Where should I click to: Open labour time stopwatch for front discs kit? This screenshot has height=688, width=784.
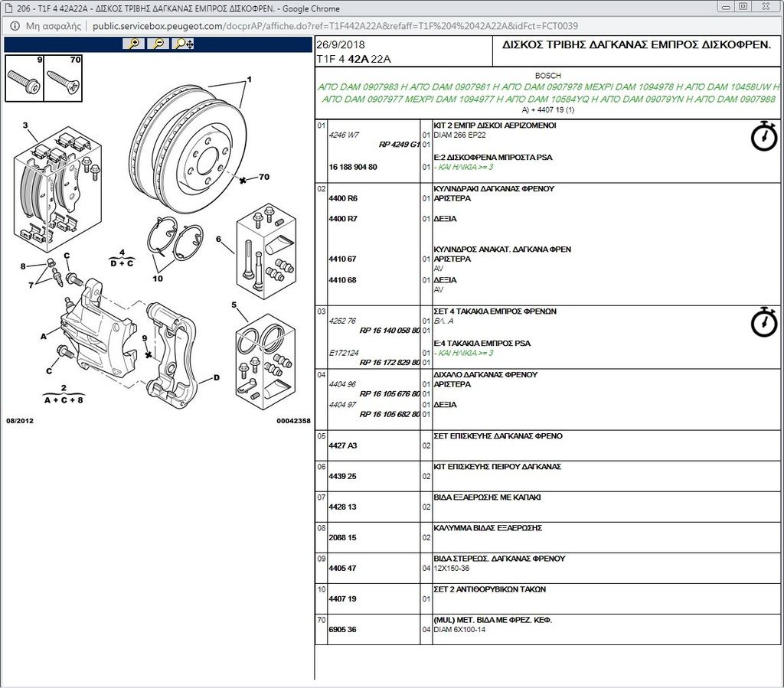tap(764, 135)
